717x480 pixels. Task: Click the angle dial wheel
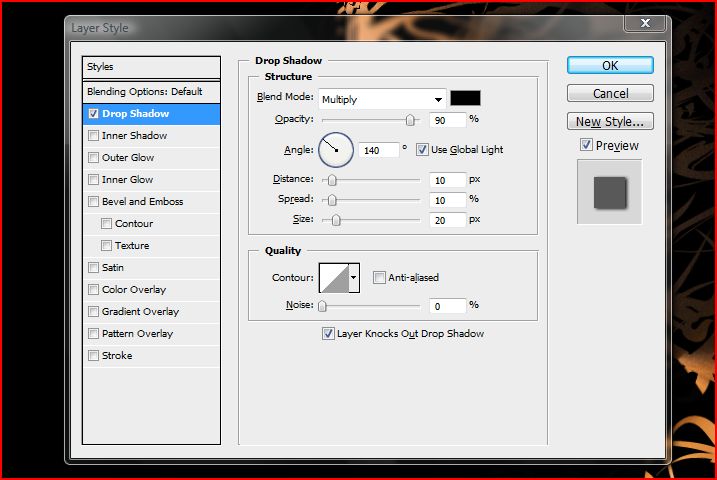point(336,150)
